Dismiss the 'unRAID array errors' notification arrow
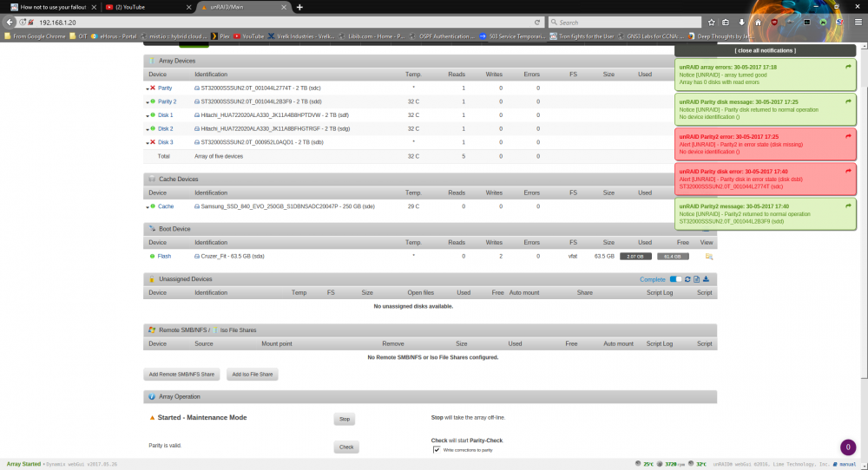 848,67
